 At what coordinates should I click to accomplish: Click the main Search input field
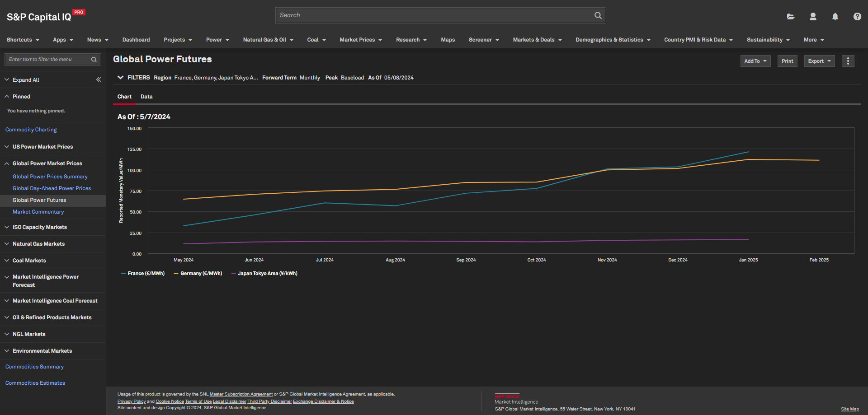pyautogui.click(x=434, y=15)
